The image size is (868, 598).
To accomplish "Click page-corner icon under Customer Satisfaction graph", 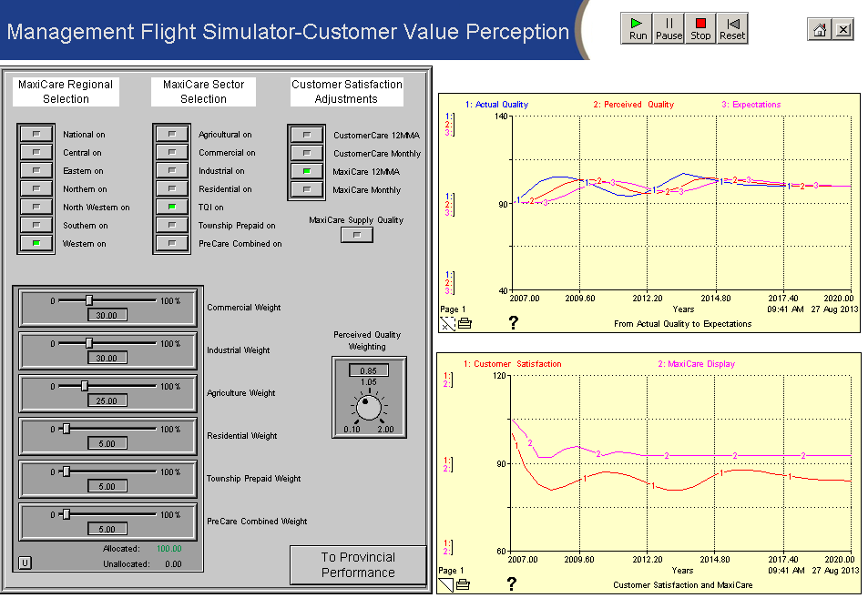I will pos(445,584).
